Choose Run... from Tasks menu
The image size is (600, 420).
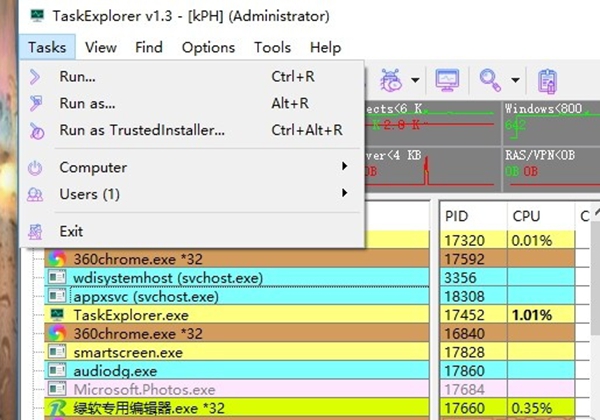click(191, 77)
